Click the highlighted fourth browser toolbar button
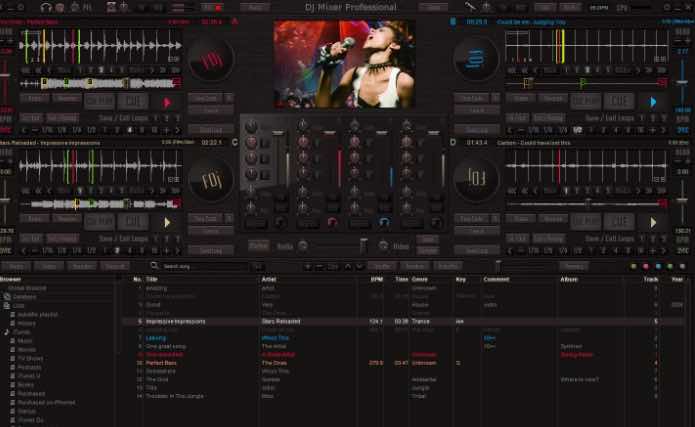 (115, 266)
